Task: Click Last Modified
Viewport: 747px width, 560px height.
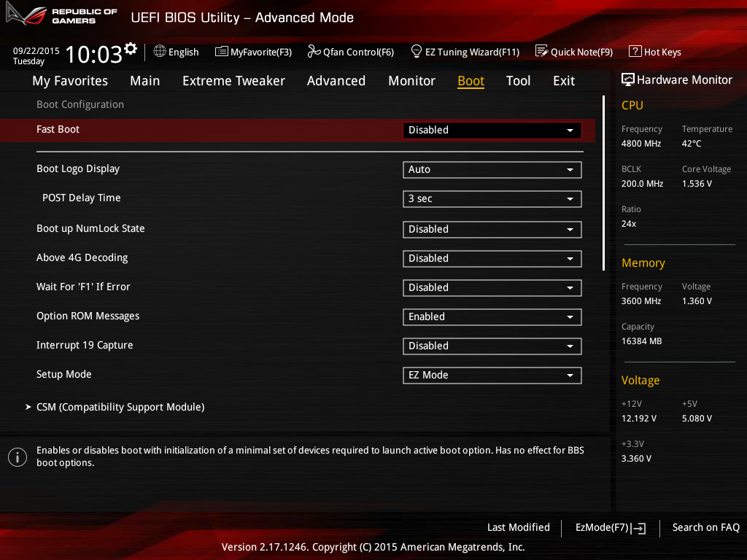Action: pos(519,528)
